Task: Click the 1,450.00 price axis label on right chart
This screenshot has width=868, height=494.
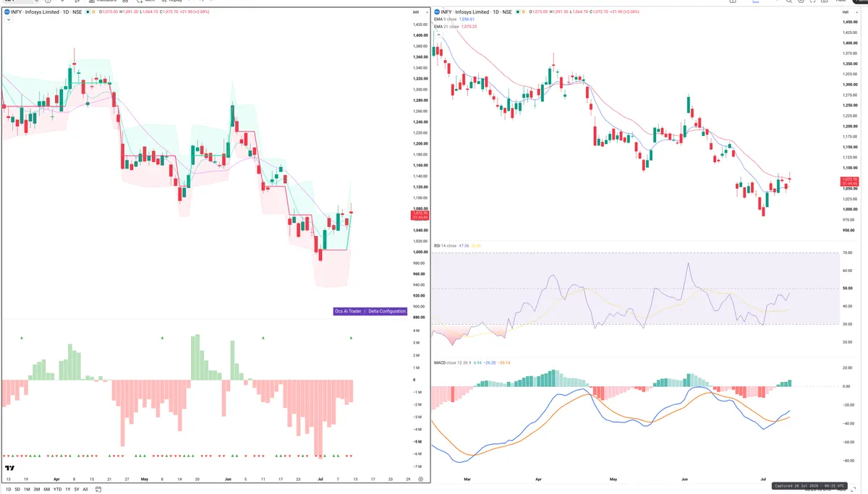Action: tap(851, 22)
